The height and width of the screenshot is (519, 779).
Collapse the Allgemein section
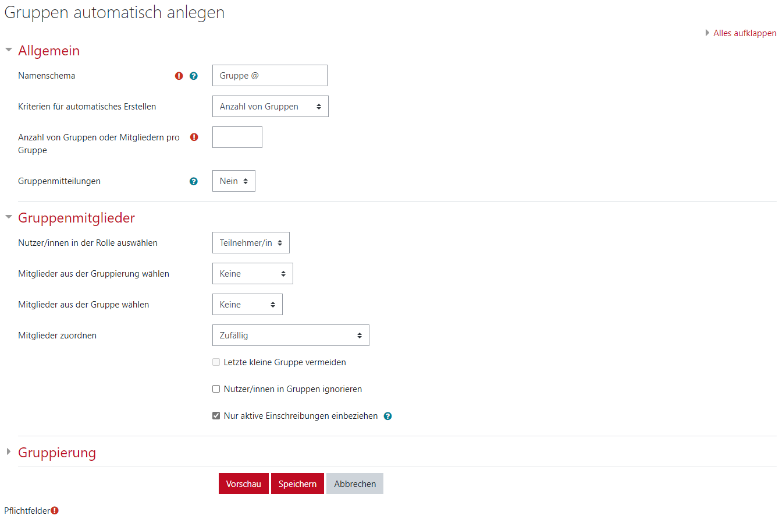[48, 51]
